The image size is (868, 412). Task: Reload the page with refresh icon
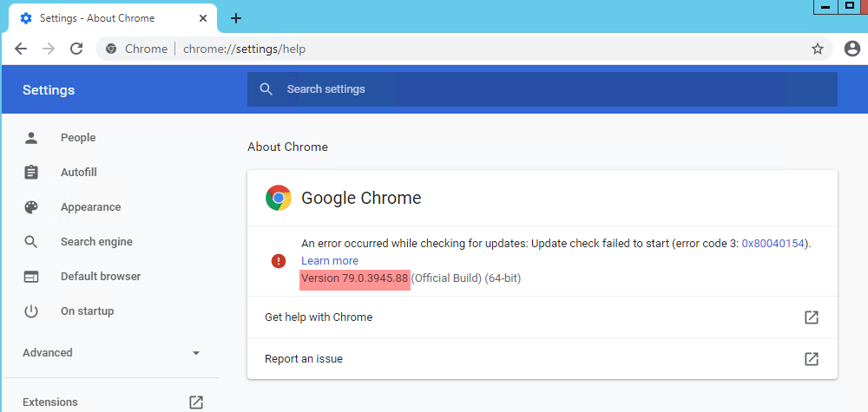point(76,49)
